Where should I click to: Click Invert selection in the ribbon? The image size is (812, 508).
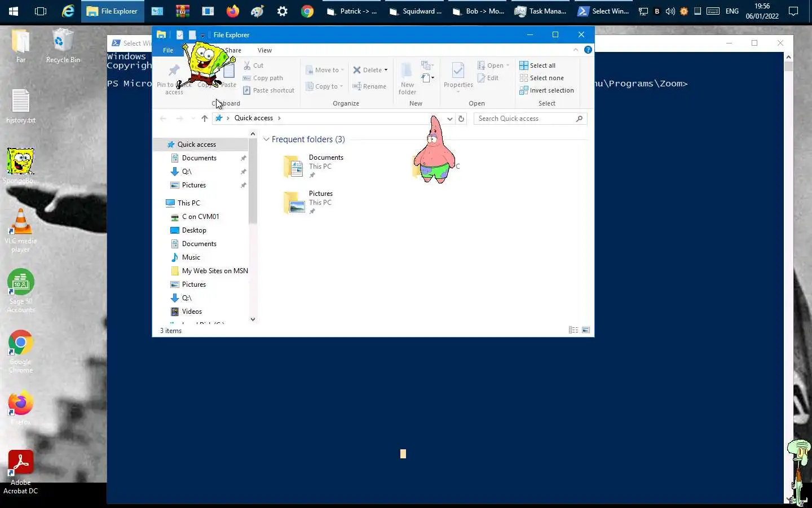click(546, 90)
